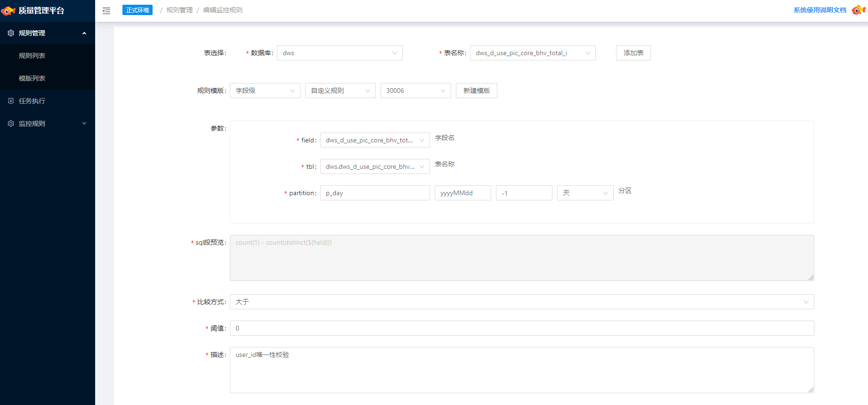Open the 表名称 dropdown
This screenshot has width=868, height=405.
coord(533,53)
